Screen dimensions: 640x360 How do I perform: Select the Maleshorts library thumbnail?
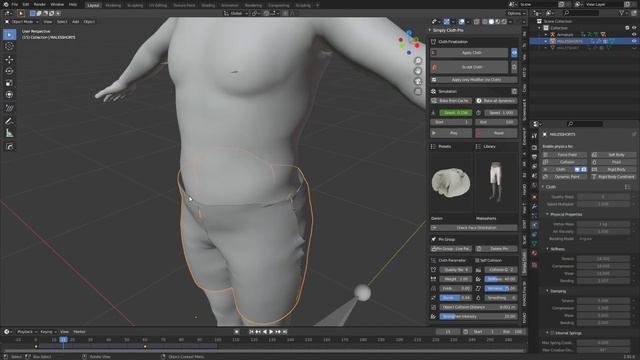[496, 183]
